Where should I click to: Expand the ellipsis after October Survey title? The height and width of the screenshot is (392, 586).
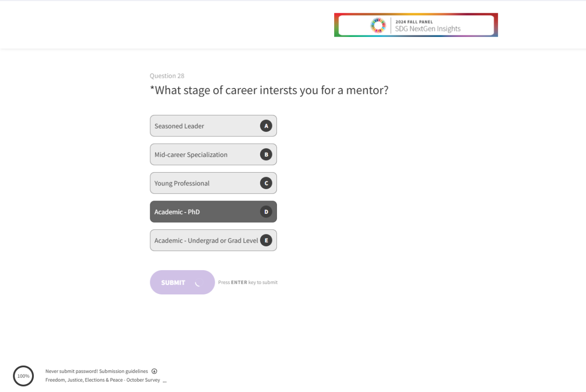pos(165,381)
